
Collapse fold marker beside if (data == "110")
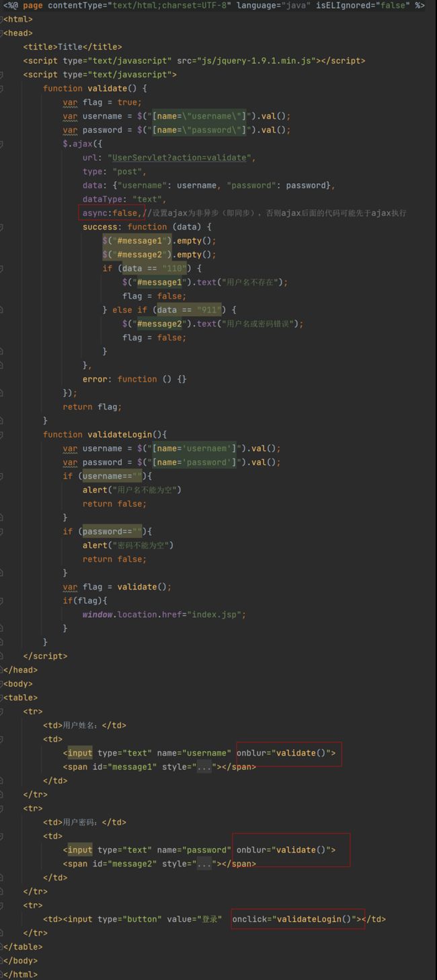pos(2,268)
